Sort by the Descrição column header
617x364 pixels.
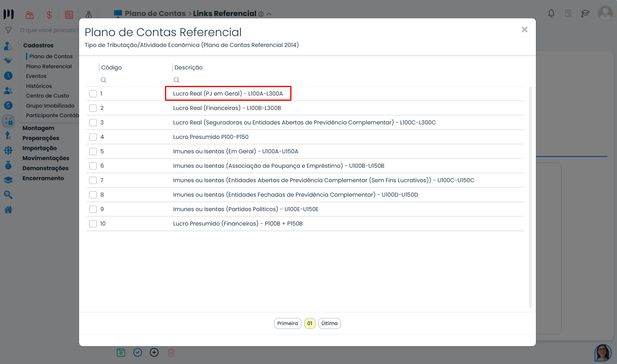[188, 67]
